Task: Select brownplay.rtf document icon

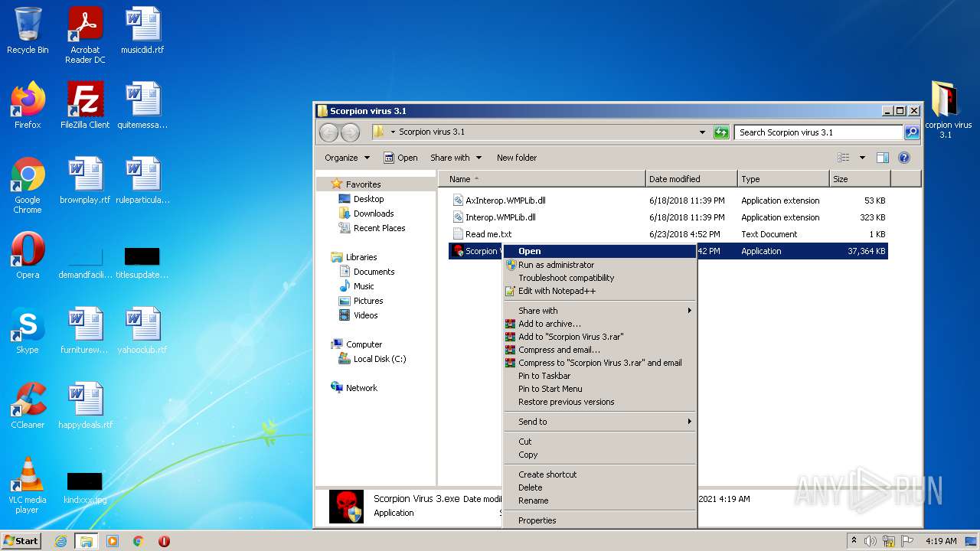Action: tap(85, 181)
